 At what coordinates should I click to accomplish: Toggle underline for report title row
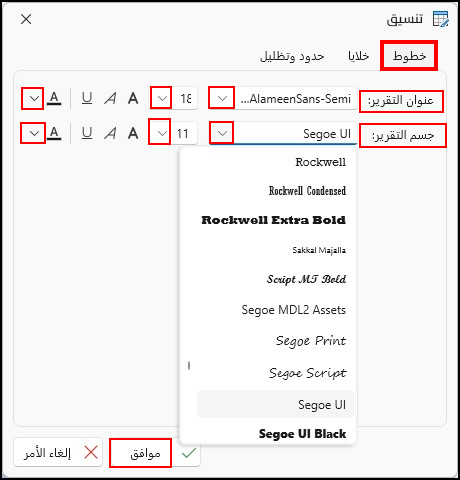tap(87, 98)
